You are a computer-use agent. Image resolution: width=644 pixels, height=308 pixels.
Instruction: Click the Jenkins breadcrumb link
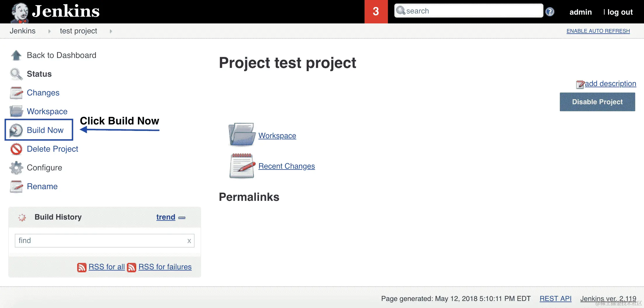tap(23, 31)
